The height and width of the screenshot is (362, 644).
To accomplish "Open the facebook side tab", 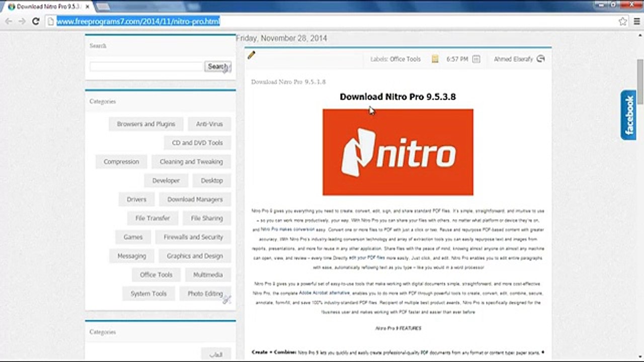I will (x=628, y=115).
